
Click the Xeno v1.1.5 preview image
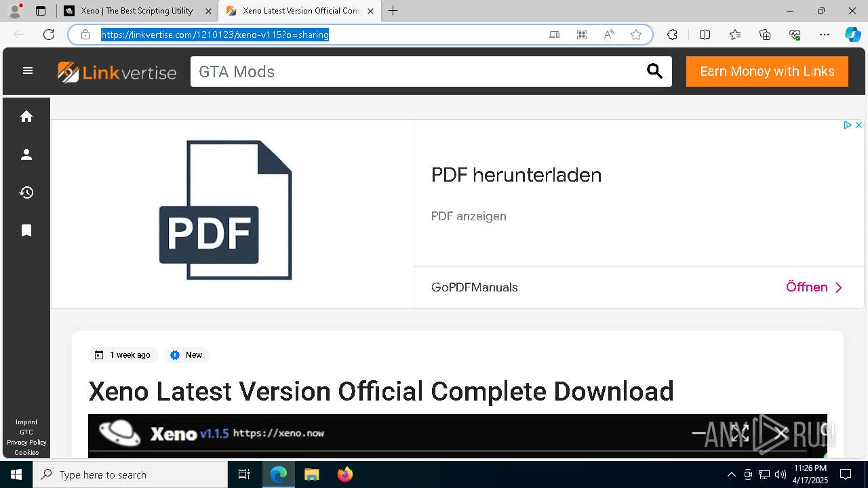pos(458,436)
